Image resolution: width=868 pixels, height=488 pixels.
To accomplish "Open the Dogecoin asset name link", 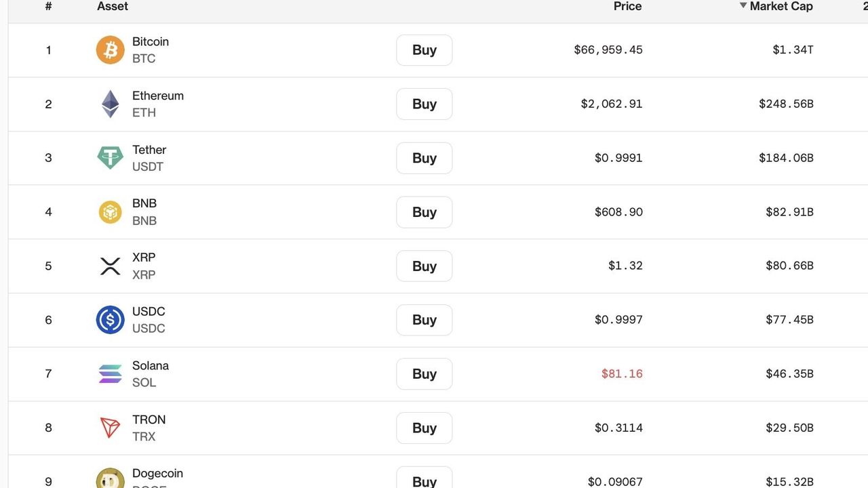I will pyautogui.click(x=157, y=474).
